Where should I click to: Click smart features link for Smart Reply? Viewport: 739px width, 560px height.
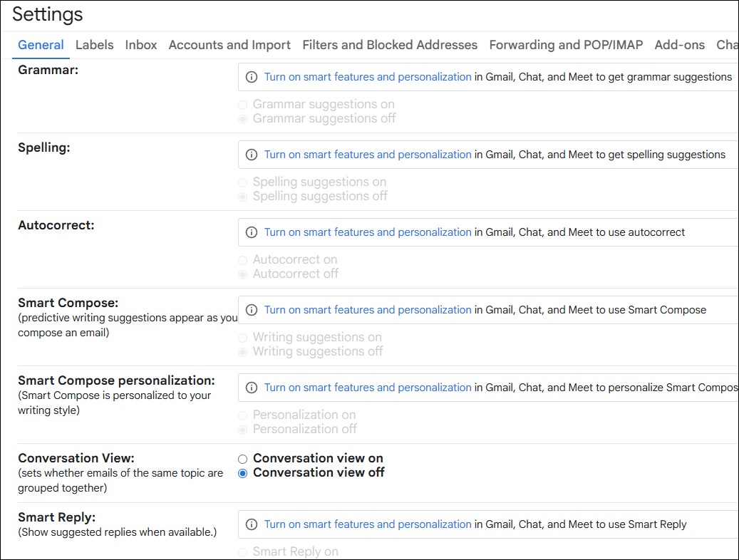coord(368,524)
